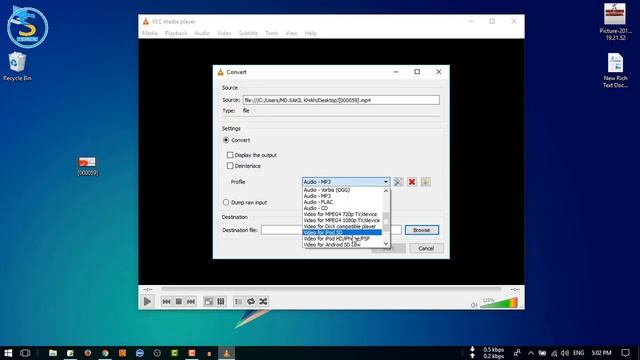640x360 pixels.
Task: Select the New Rich Text Document icon
Action: [x=616, y=70]
